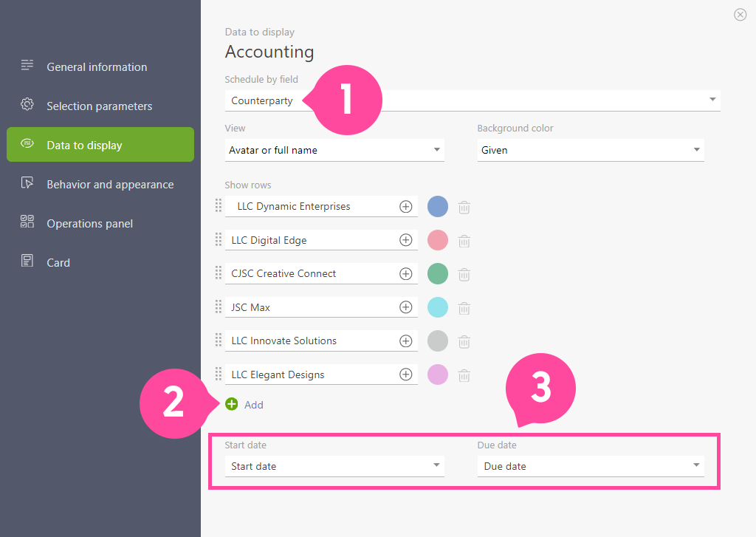
Task: Click the Add link to add a row
Action: tap(254, 405)
